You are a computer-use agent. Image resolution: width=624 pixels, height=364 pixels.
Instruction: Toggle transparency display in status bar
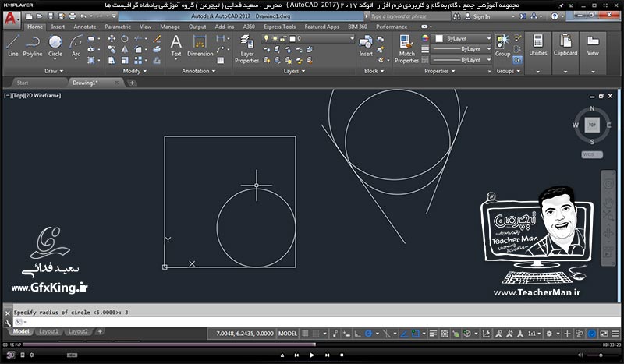(x=445, y=334)
